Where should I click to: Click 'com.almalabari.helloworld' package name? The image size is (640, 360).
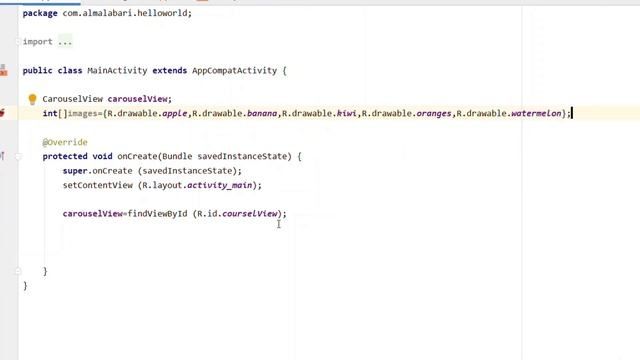pos(124,13)
